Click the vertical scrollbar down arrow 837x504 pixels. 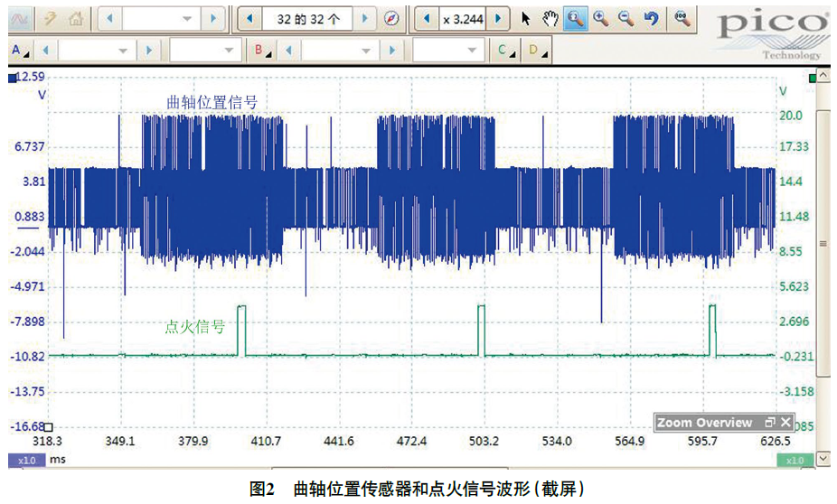coord(823,458)
